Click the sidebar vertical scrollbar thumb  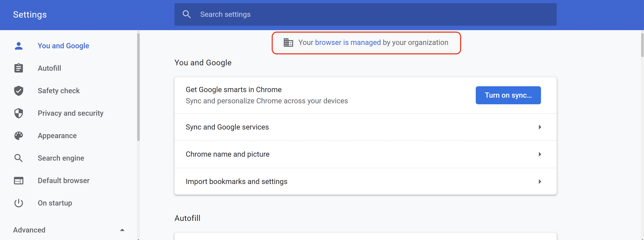click(x=139, y=87)
